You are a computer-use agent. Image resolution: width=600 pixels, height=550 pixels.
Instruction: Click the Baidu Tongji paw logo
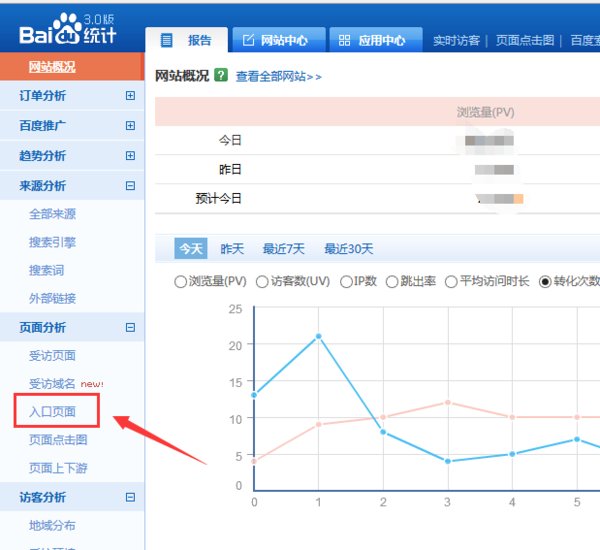67,28
